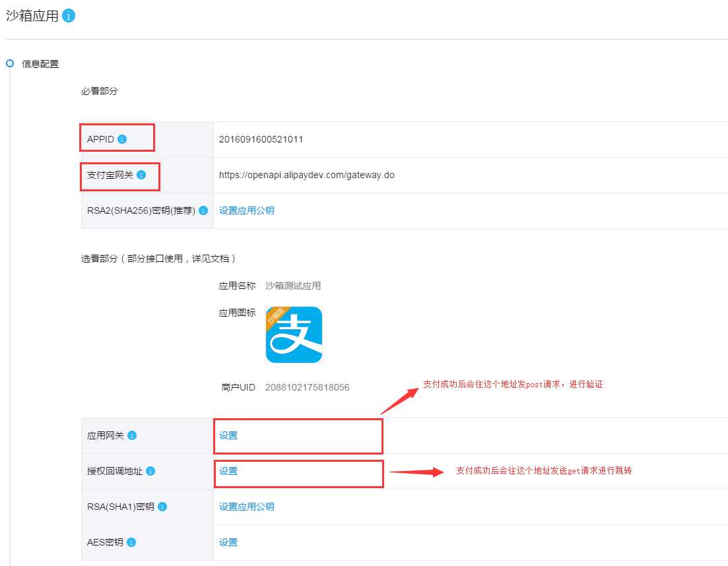Click 设置 link in the 授权回调地址 row
This screenshot has height=566, width=728.
tap(228, 471)
